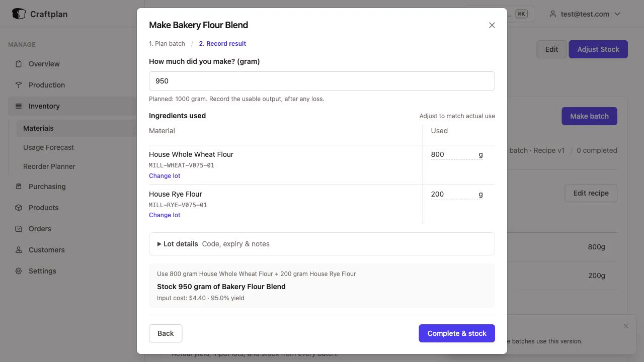Dismiss the notification toast with X
The height and width of the screenshot is (362, 644).
(x=626, y=326)
